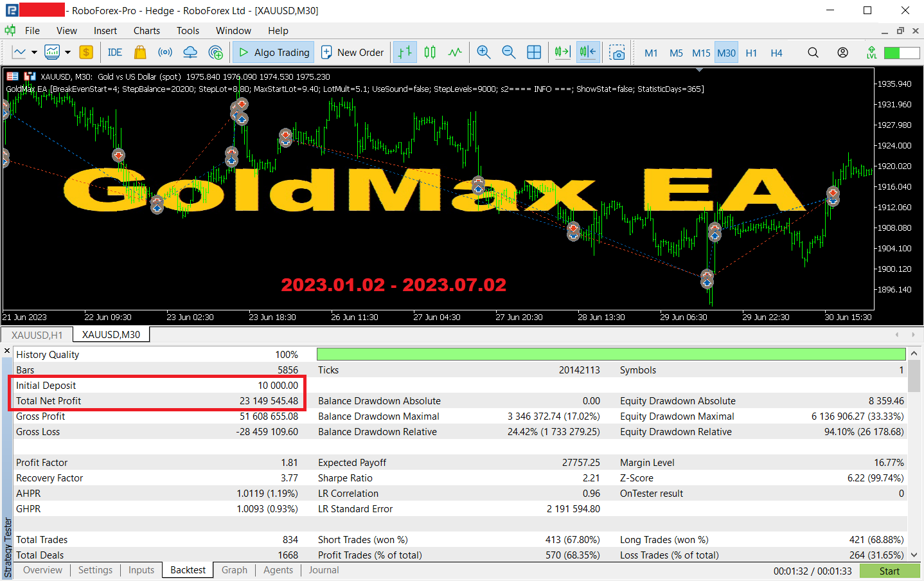Select the M30 timeframe

(726, 53)
